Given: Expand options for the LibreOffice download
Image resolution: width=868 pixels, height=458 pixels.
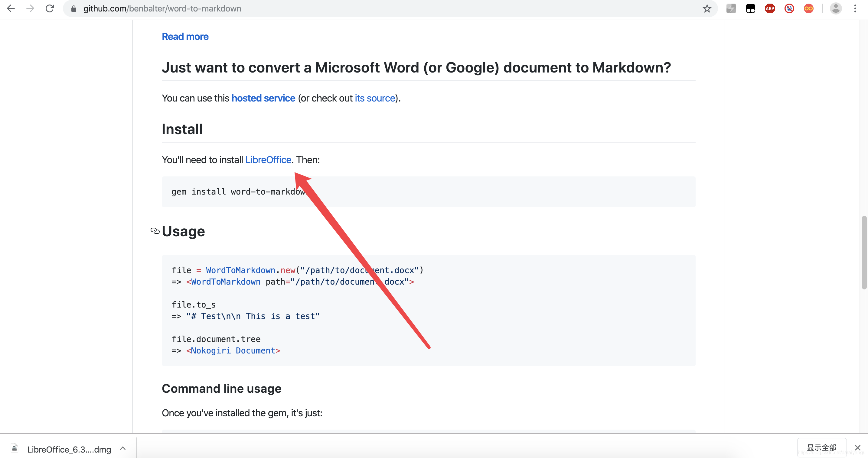Looking at the screenshot, I should click(123, 448).
